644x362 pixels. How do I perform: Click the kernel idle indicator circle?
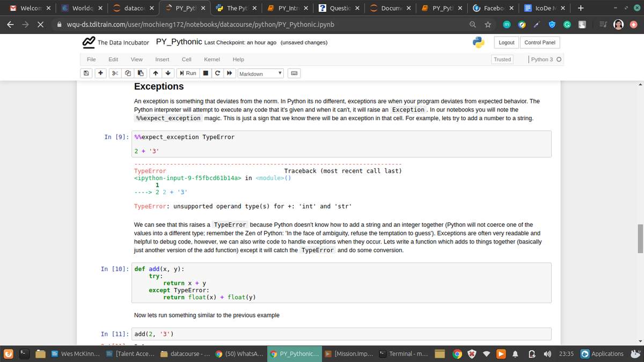559,60
